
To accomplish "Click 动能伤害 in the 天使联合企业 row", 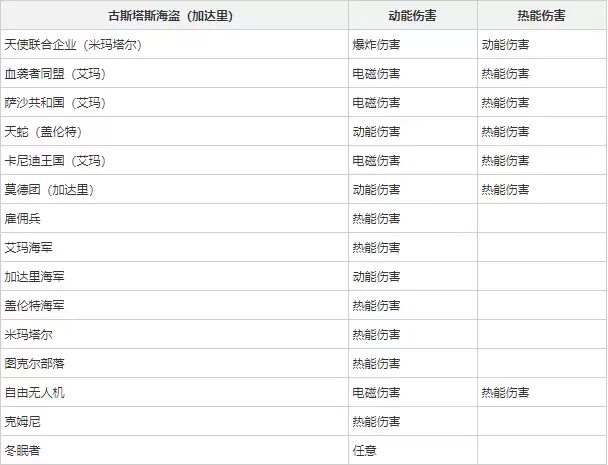I will 505,45.
